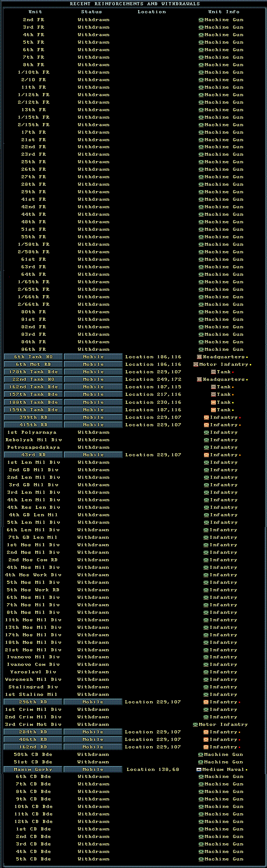Viewport: 267px width, 868px height.
Task: Select the 6th Mot RB unit button
Action: point(33,364)
